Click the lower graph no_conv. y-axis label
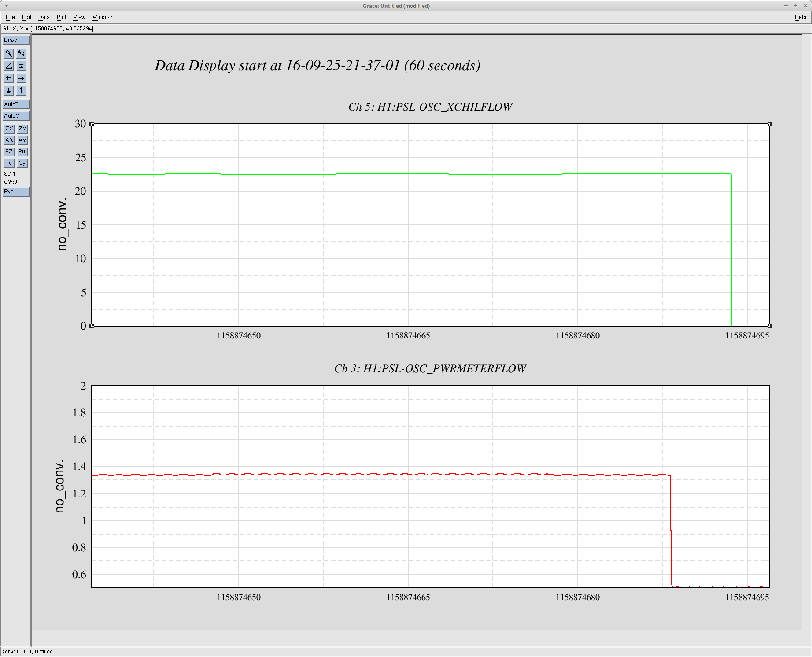The height and width of the screenshot is (657, 812). point(60,486)
